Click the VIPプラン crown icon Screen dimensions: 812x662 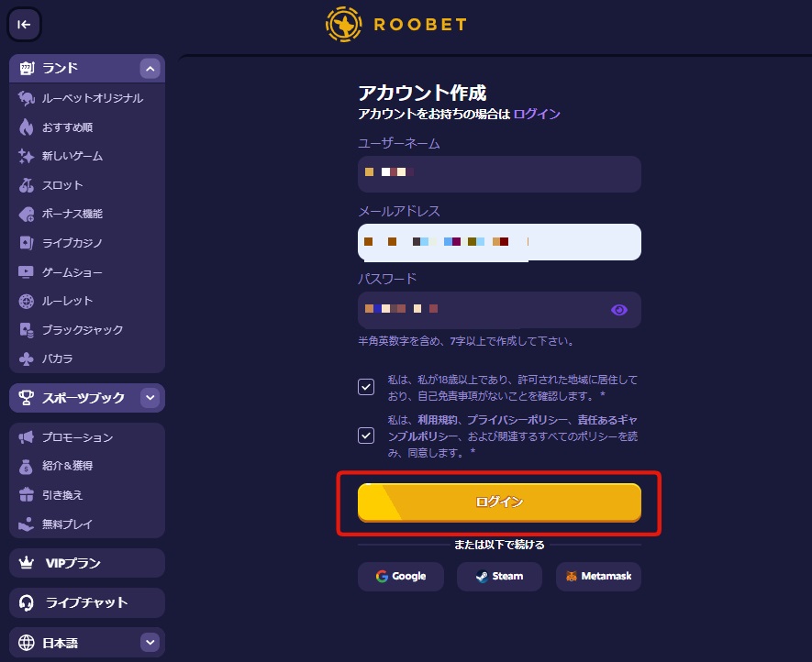27,563
